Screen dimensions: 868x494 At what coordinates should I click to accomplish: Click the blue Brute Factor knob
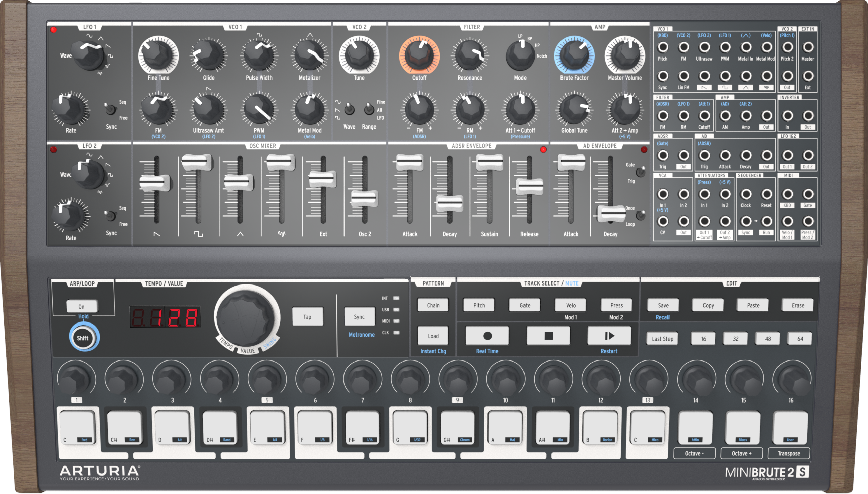574,55
